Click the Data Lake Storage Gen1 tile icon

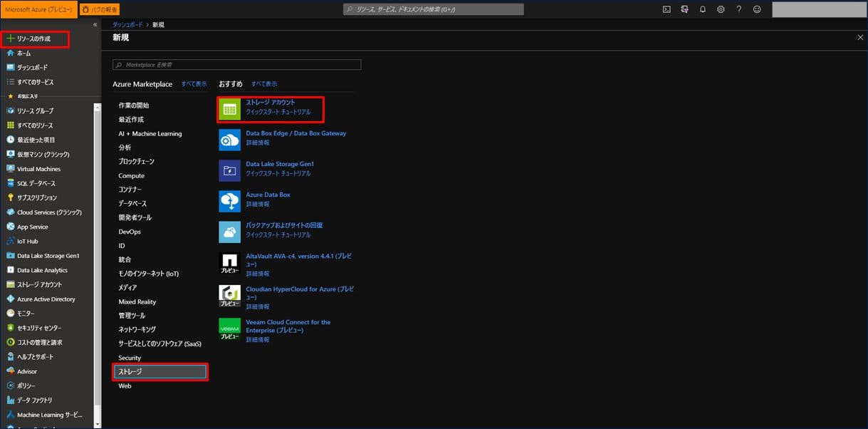point(230,170)
